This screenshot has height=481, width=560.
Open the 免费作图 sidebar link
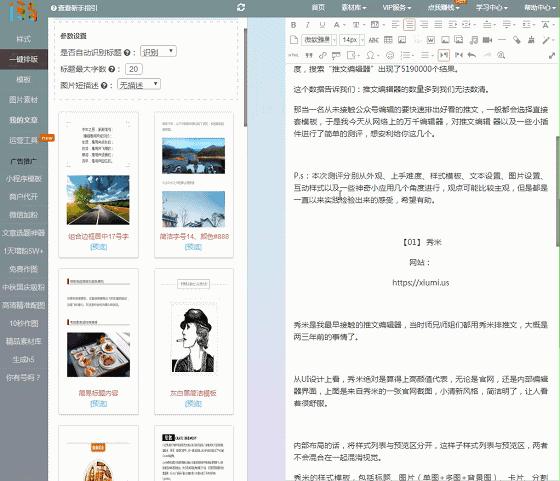point(24,269)
